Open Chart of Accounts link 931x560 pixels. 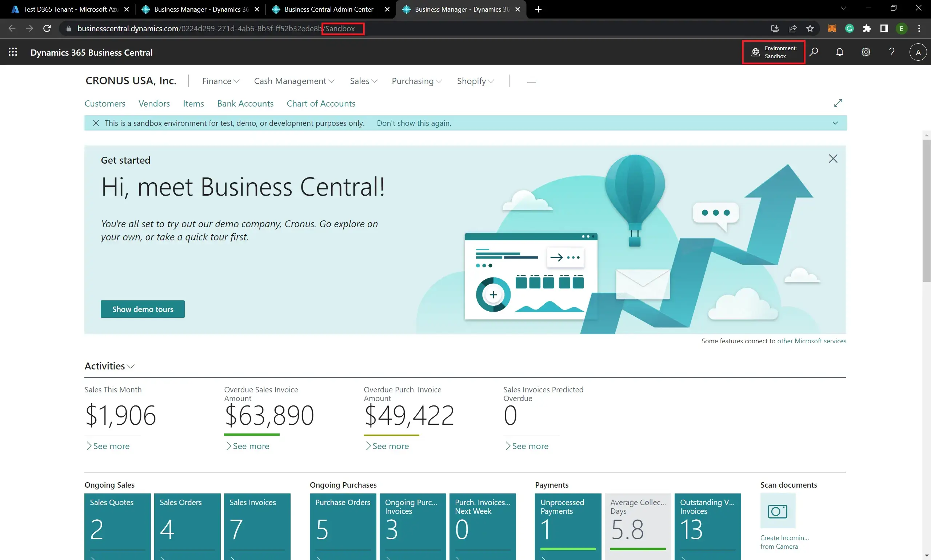point(321,103)
